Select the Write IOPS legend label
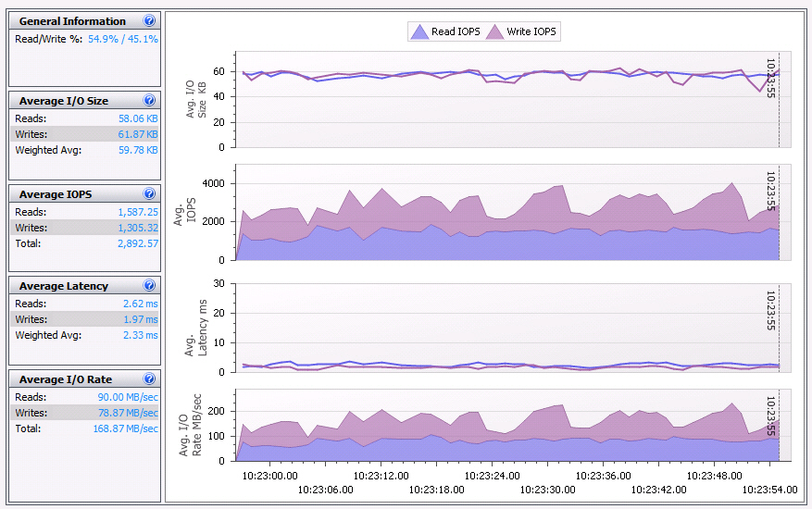Screen dimensions: 812x509 click(531, 31)
